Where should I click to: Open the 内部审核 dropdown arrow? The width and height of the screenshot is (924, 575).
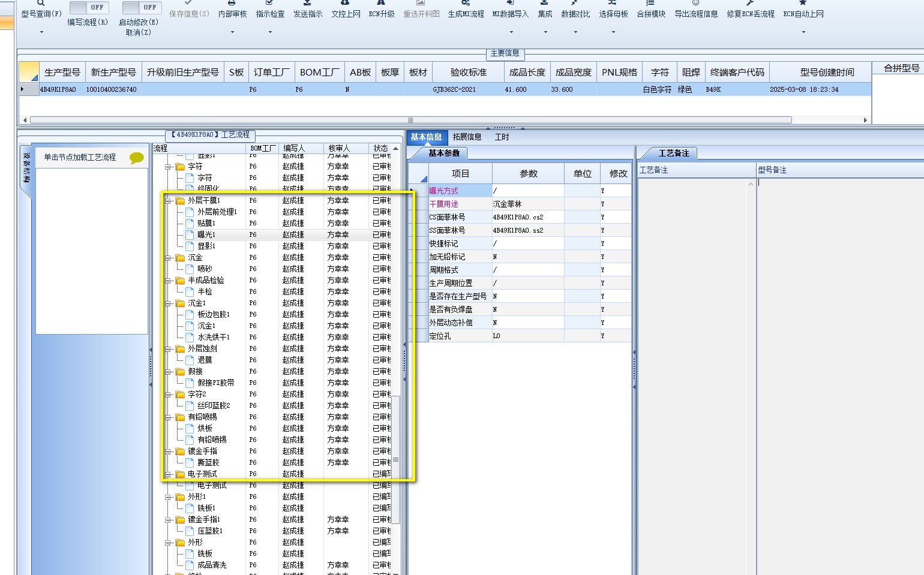click(x=232, y=32)
